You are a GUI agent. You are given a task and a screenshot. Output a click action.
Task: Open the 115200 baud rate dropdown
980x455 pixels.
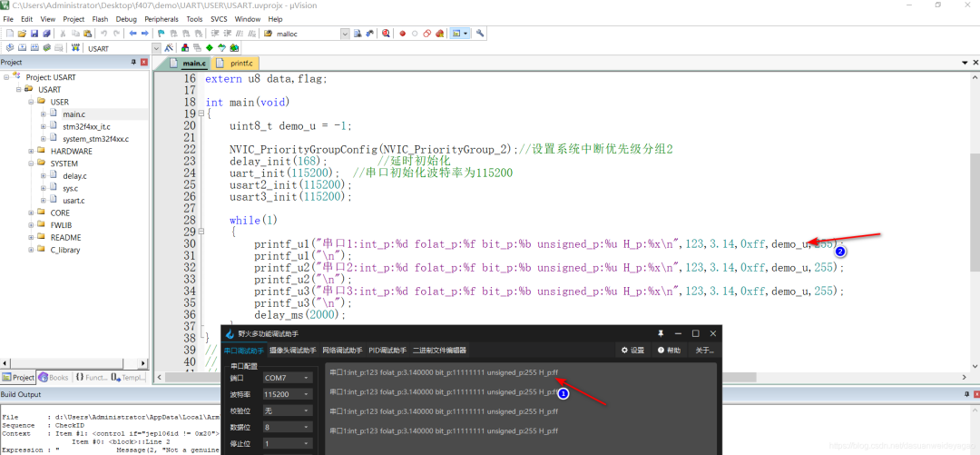(x=288, y=394)
